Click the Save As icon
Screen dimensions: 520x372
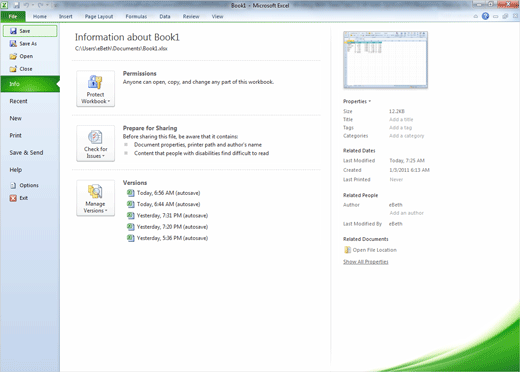tap(13, 44)
